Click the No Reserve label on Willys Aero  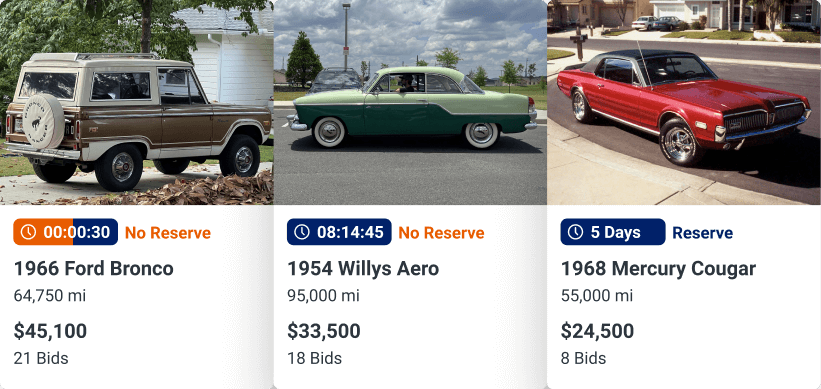tap(441, 233)
